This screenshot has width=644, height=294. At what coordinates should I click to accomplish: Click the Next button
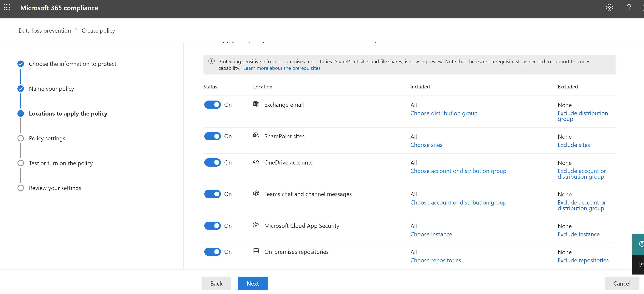[x=252, y=283]
